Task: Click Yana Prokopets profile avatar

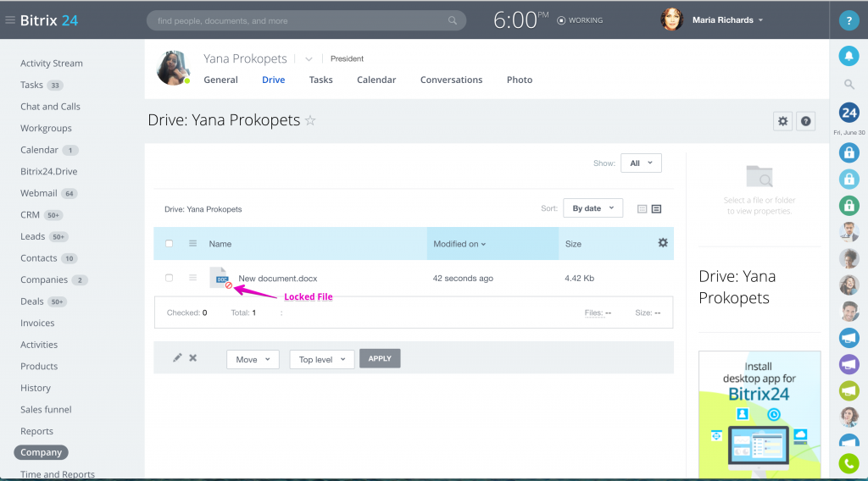Action: (173, 68)
